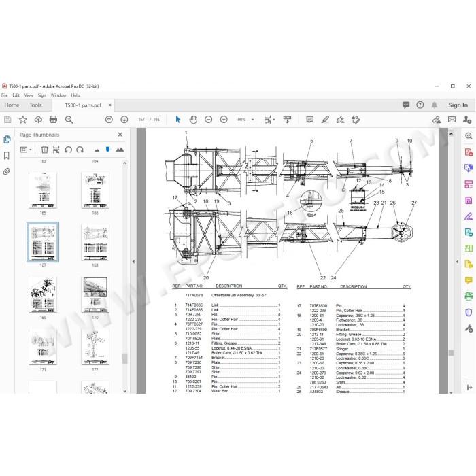This screenshot has width=476, height=476.
Task: Close the Page Thumbnails panel
Action: point(120,135)
